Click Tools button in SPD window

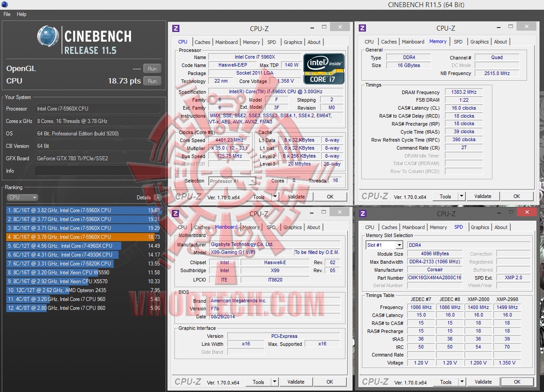coord(446,382)
